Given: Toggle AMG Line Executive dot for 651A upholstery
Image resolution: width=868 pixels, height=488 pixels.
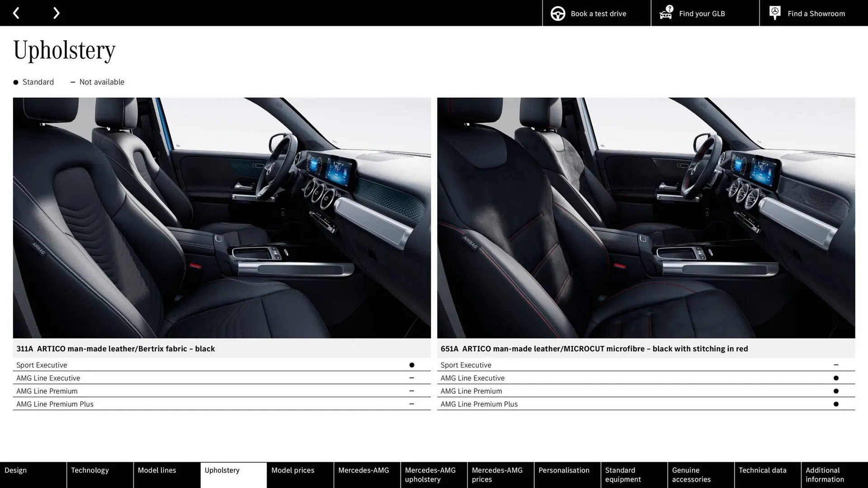Looking at the screenshot, I should click(836, 378).
